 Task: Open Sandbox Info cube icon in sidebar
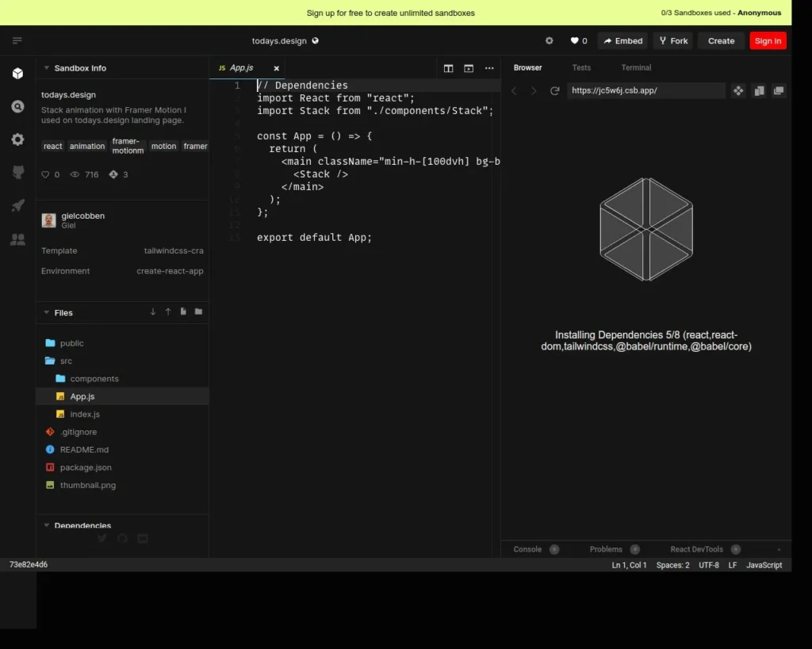17,74
